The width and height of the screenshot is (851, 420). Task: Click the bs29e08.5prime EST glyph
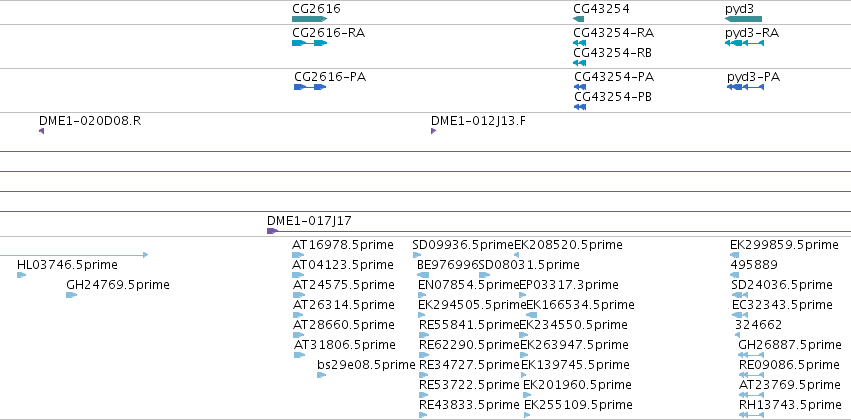[x=322, y=375]
